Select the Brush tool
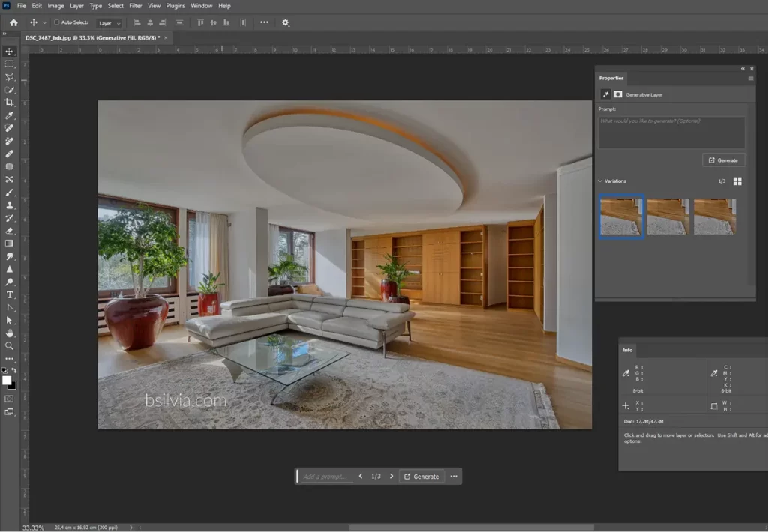Screen dimensions: 768x532 coord(9,193)
